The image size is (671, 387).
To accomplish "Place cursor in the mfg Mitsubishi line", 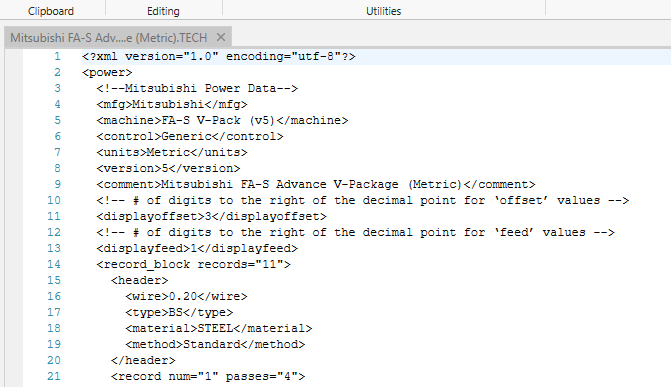I will pyautogui.click(x=172, y=104).
